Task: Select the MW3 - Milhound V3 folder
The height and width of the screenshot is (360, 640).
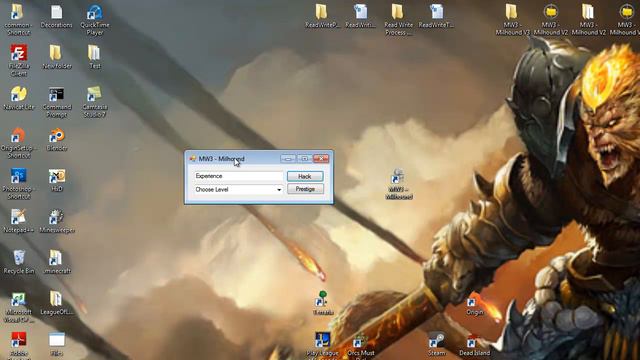Action: pyautogui.click(x=512, y=20)
